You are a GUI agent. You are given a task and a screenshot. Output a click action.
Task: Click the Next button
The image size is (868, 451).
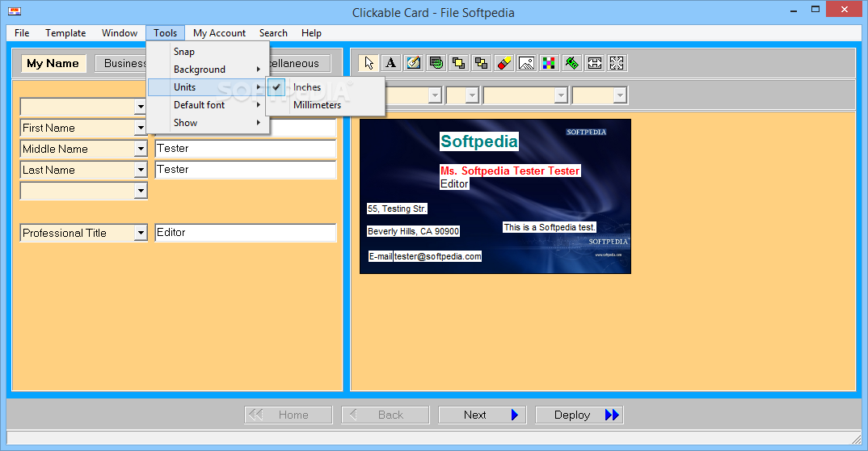point(482,415)
